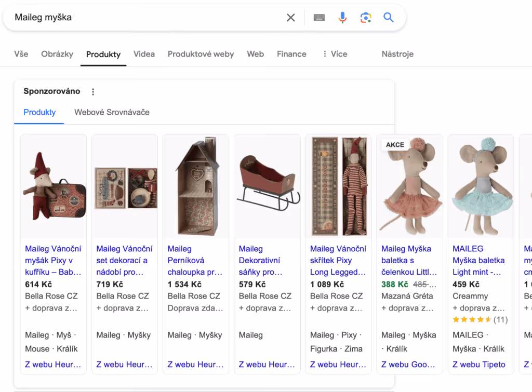
Task: Focus the search field with Maileg myška
Action: point(146,17)
